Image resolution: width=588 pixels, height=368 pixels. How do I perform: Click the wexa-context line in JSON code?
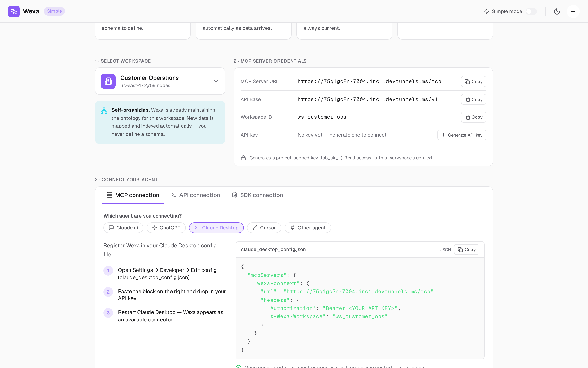(281, 284)
